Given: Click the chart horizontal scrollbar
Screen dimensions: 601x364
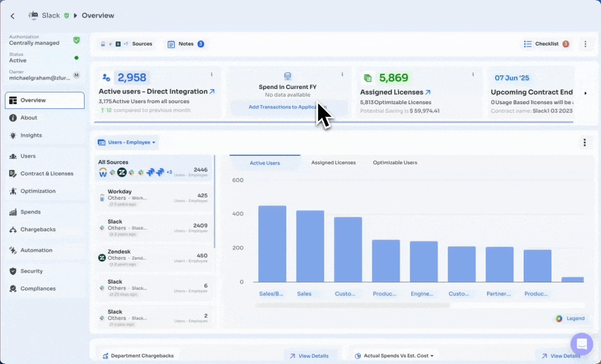Looking at the screenshot, I should (353, 305).
